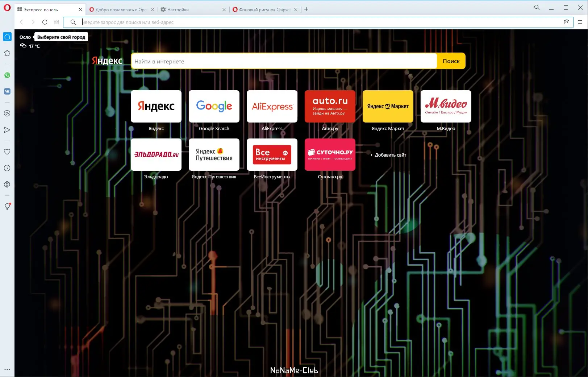Open the М.Видео speed dial tile

tap(446, 106)
